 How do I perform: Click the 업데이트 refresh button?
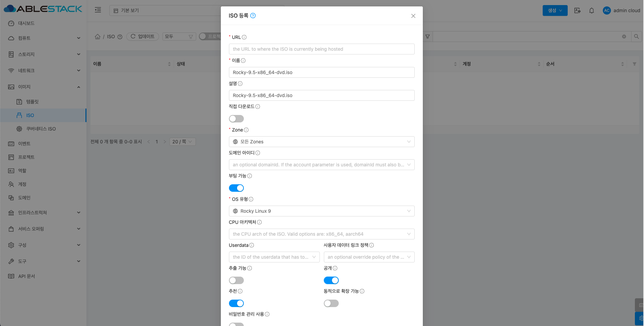coord(143,37)
